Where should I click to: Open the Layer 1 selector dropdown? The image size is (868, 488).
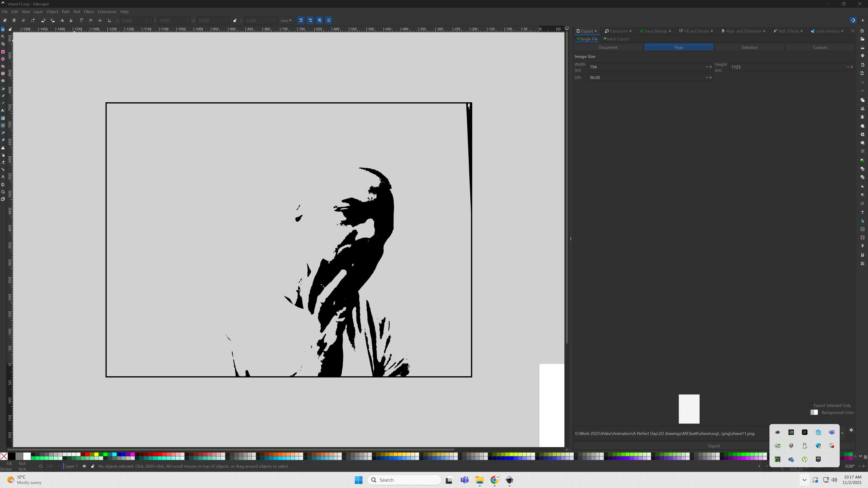tap(71, 466)
